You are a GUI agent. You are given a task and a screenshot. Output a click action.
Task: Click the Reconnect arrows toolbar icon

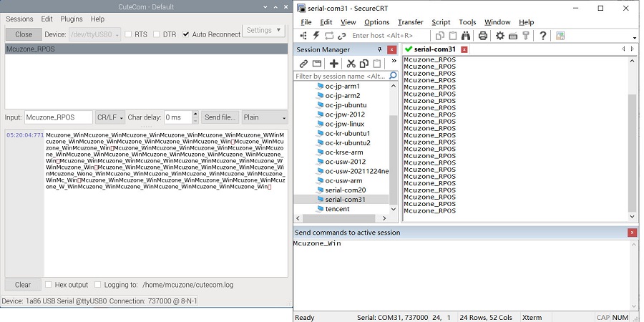coord(329,36)
